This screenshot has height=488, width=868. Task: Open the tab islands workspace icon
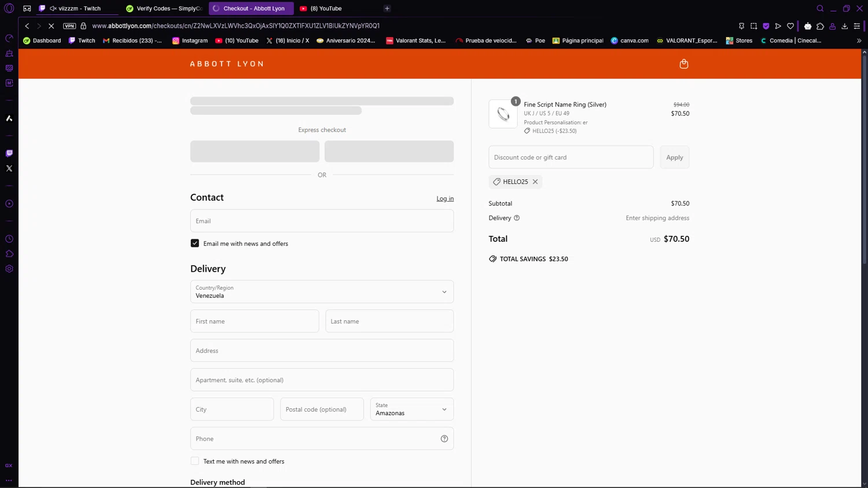[x=27, y=9]
